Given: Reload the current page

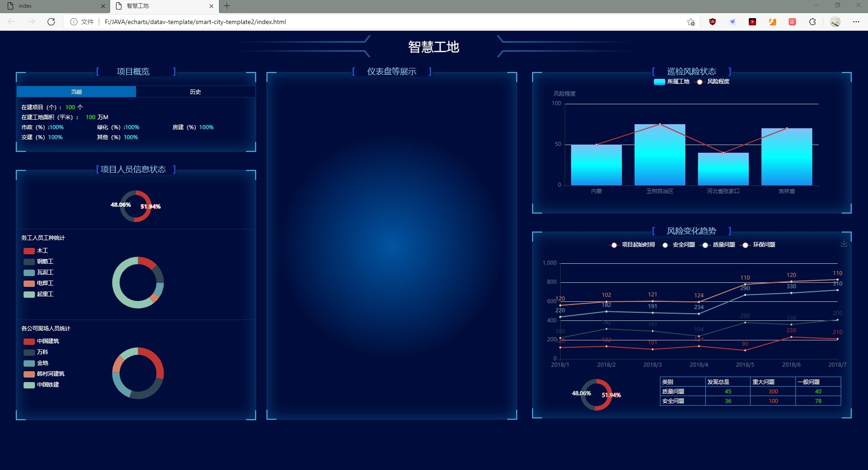Looking at the screenshot, I should (51, 22).
